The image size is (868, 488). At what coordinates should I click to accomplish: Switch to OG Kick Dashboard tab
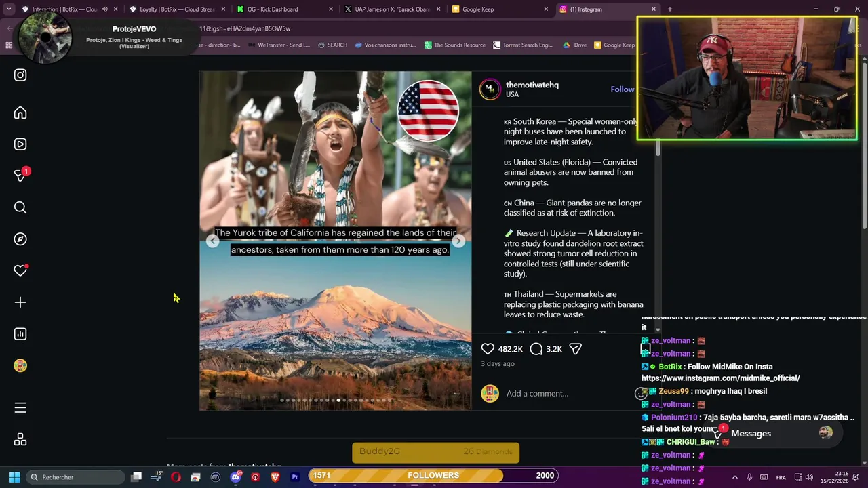pos(283,9)
